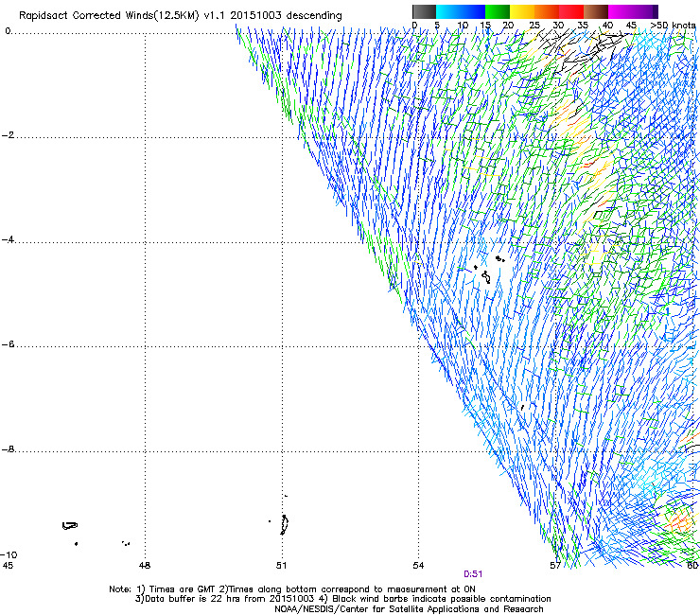Click the longitude axis label '51'

coord(281,566)
